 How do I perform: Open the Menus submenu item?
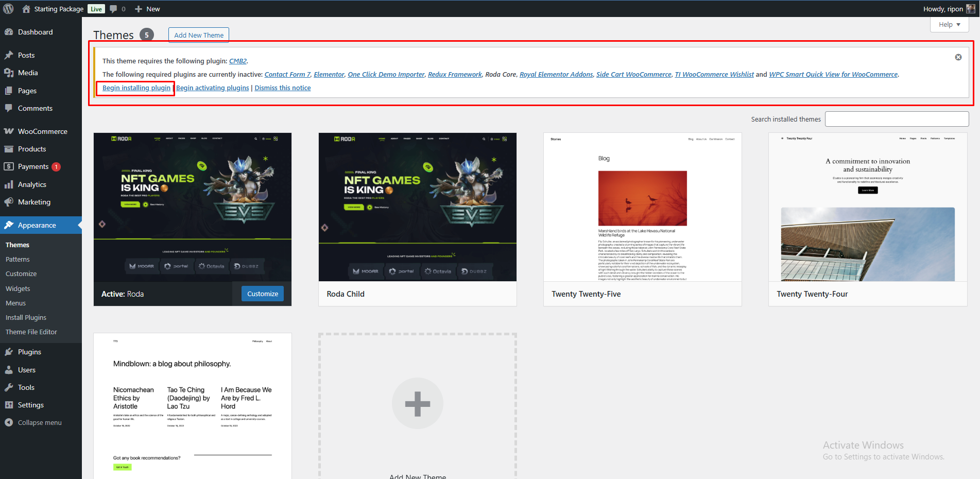(16, 303)
